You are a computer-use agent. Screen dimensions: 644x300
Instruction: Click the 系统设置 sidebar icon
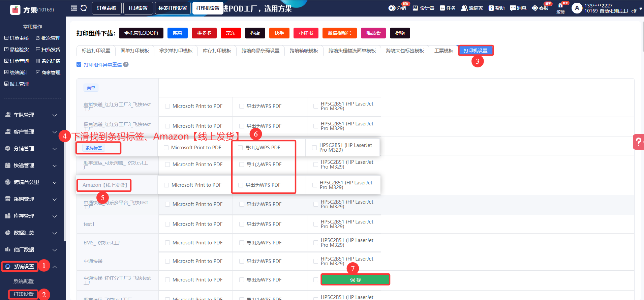point(8,267)
